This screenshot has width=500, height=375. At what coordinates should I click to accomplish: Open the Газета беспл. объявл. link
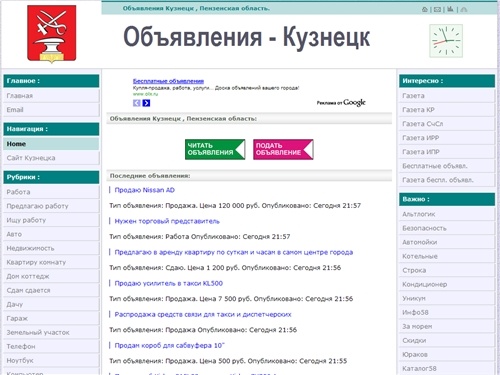pyautogui.click(x=447, y=180)
